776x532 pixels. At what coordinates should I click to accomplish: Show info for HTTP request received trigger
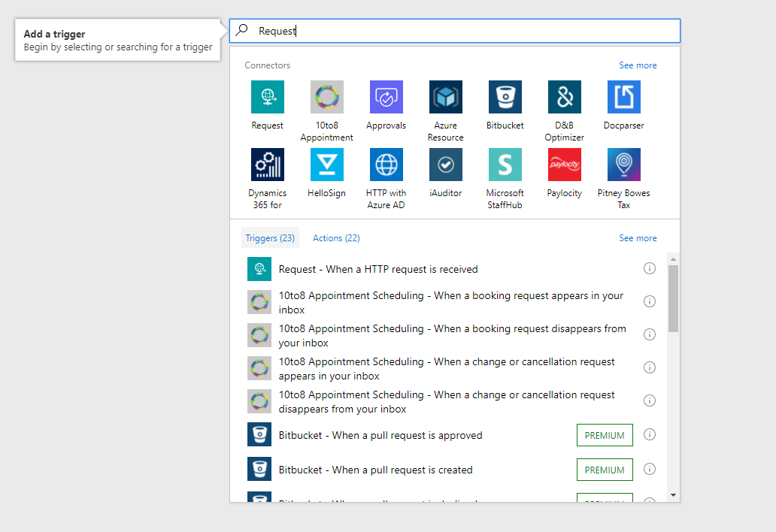point(650,268)
